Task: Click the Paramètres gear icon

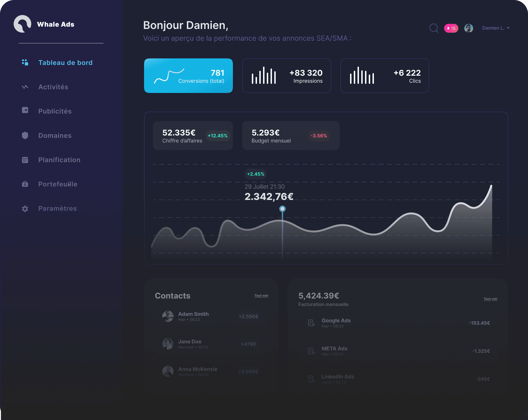Action: [25, 209]
